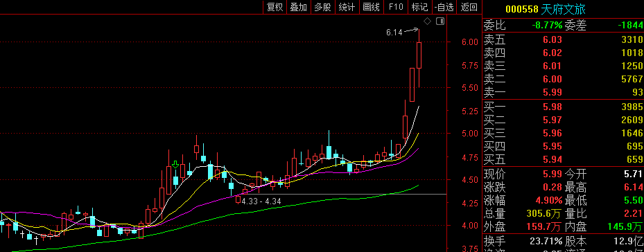Click the 卖五 price 6.03 row

pos(563,40)
